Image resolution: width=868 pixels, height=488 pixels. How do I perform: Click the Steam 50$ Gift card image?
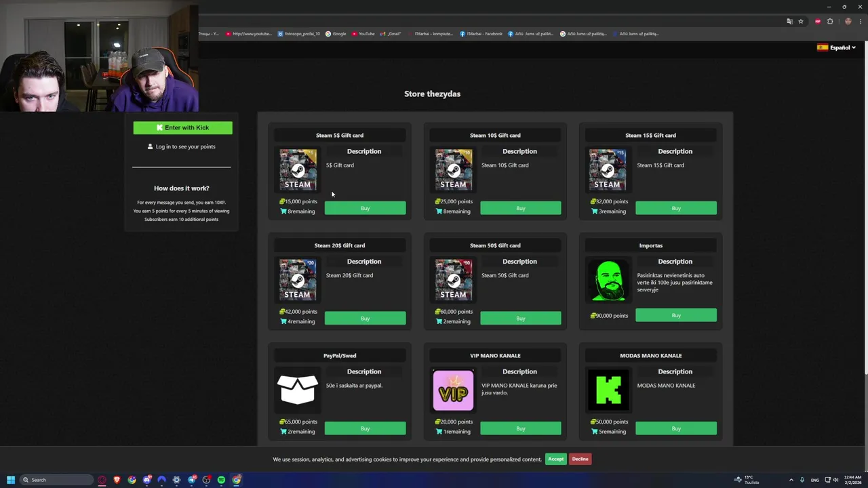[454, 279]
